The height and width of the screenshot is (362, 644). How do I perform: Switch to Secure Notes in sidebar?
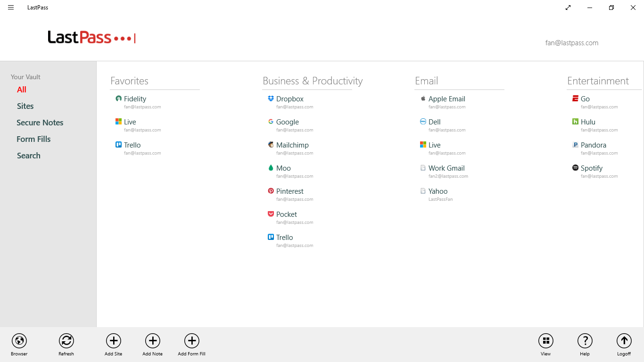coord(40,123)
